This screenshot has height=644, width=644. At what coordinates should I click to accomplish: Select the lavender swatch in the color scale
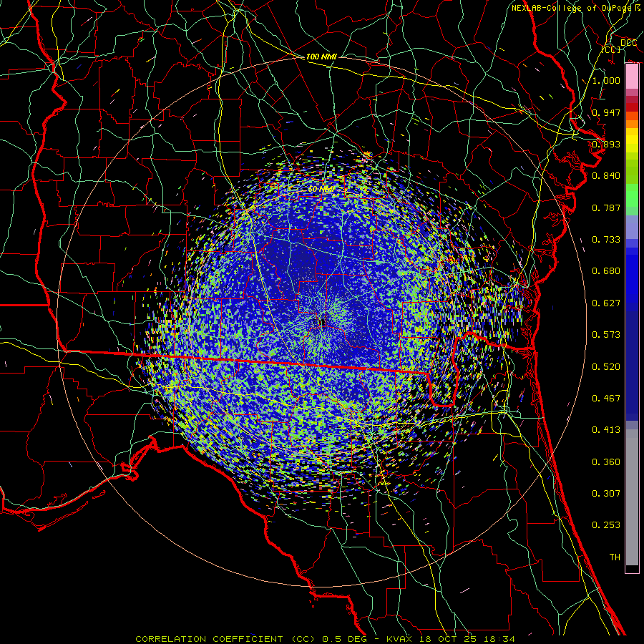[x=632, y=228]
